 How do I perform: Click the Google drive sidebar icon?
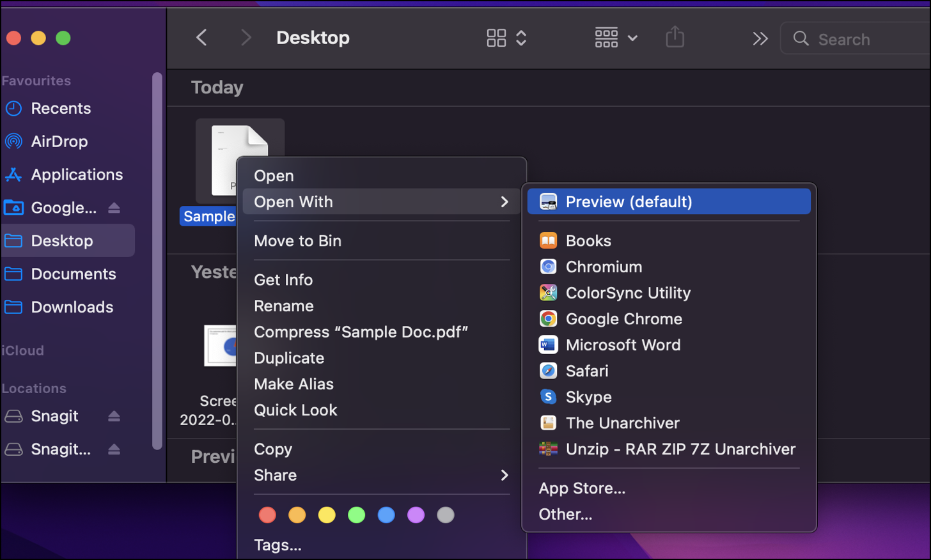point(13,208)
